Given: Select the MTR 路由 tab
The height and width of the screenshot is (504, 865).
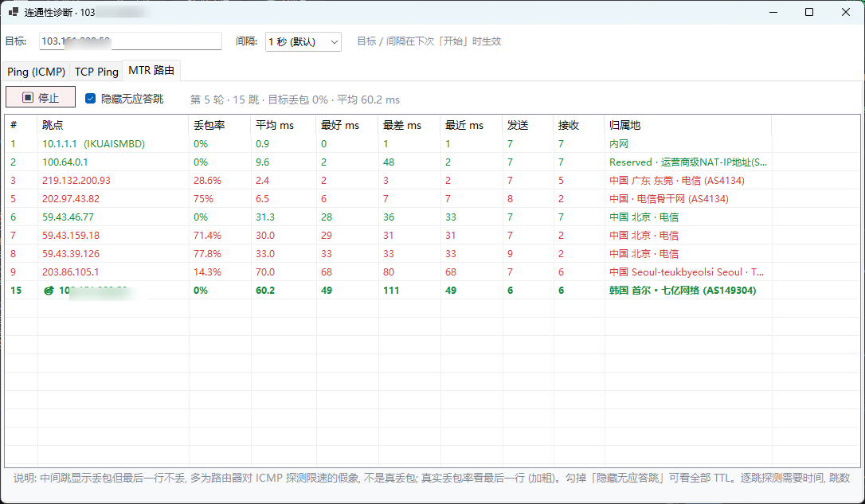Looking at the screenshot, I should pyautogui.click(x=151, y=71).
